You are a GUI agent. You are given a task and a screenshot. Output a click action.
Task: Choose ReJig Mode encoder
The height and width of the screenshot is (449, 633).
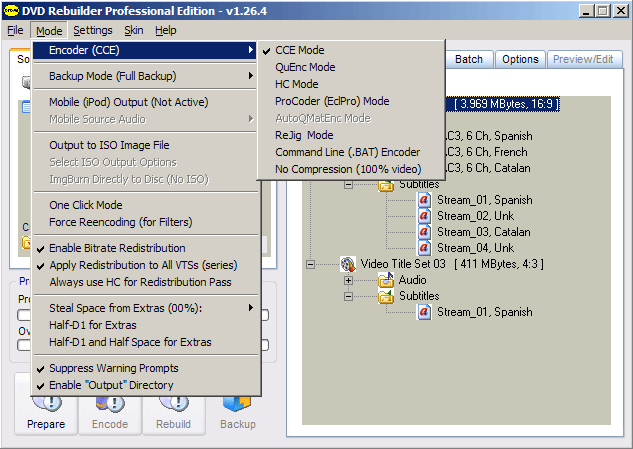[x=351, y=135]
